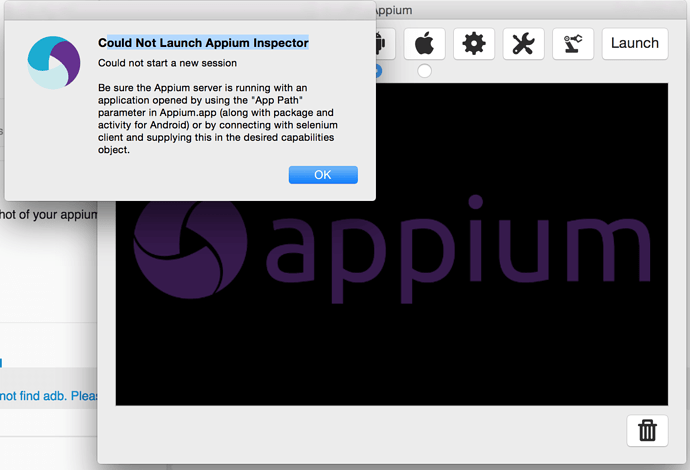Clear the log with trash icon

647,430
